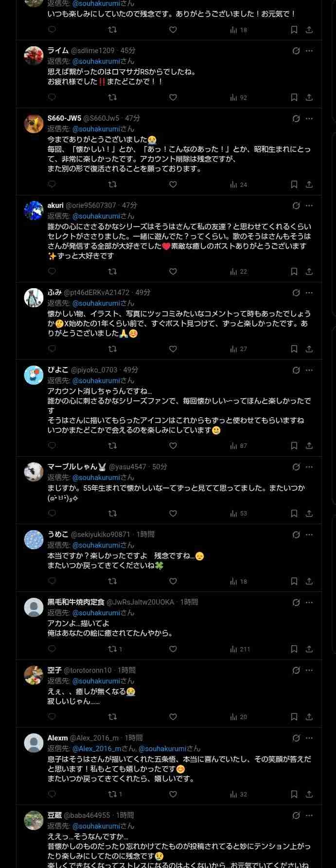Image resolution: width=336 pixels, height=868 pixels.
Task: Click @souhakurumi link in akuri's reply
Action: 96,216
